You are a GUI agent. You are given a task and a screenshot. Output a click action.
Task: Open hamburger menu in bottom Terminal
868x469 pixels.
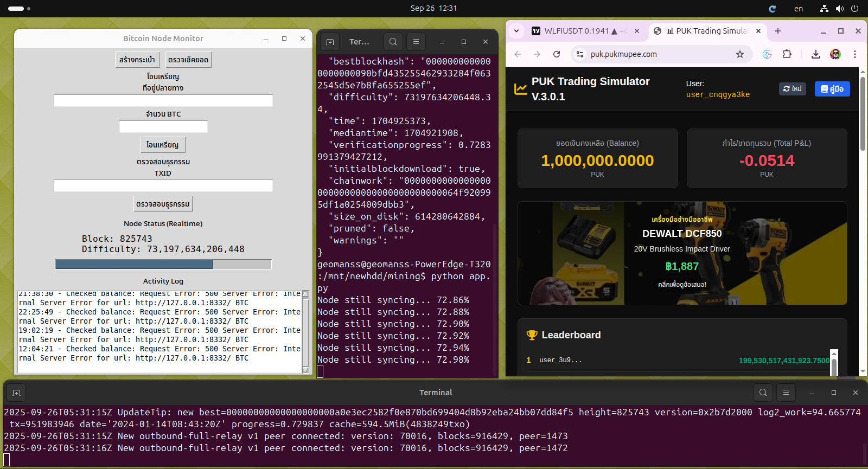point(786,393)
